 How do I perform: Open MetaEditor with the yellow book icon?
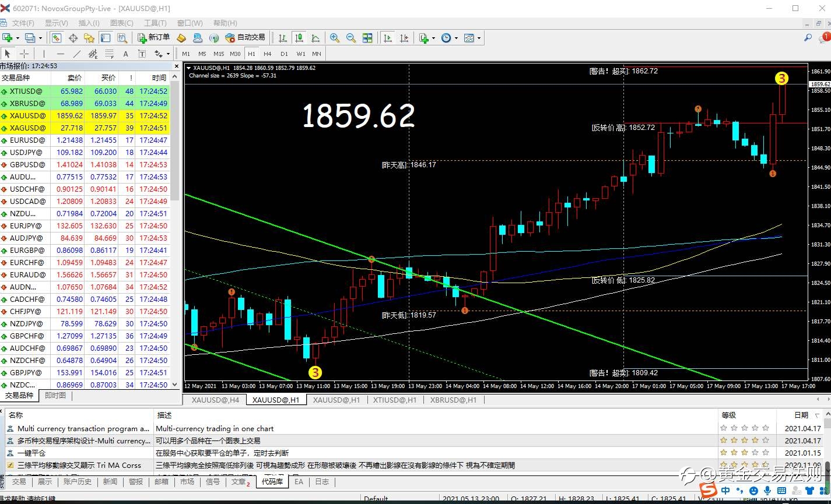(181, 38)
